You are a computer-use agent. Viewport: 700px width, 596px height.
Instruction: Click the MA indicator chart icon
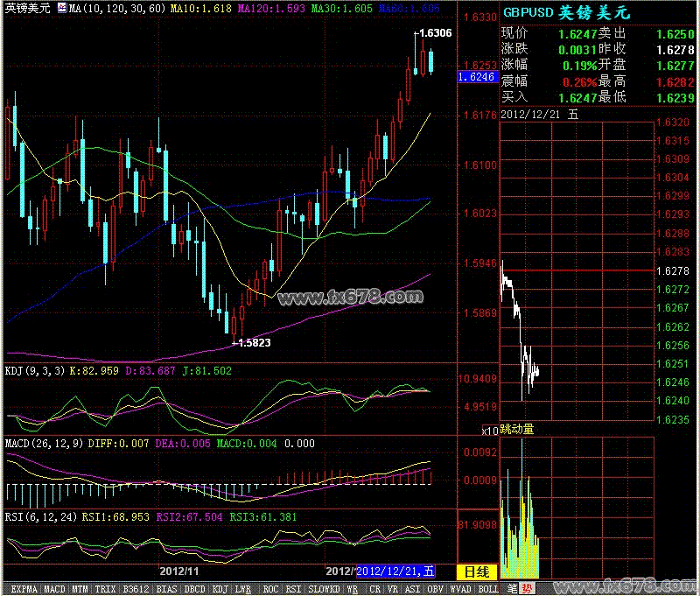(62, 8)
